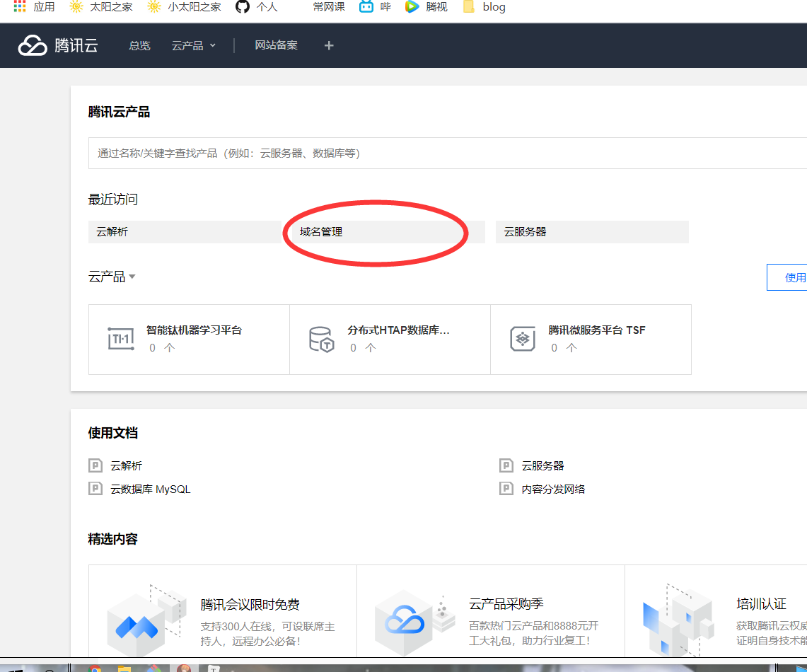The height and width of the screenshot is (672, 807).
Task: Open the 常网课 bookmark
Action: 329,6
